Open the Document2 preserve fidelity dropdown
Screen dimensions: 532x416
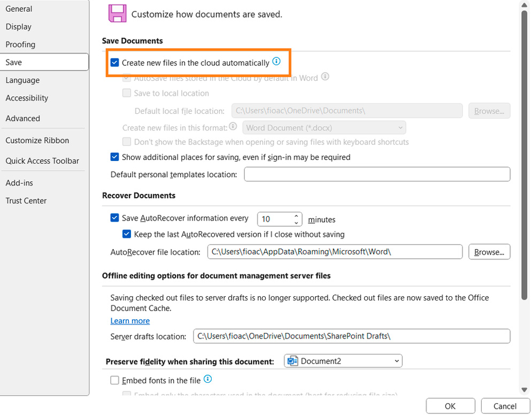pyautogui.click(x=343, y=361)
